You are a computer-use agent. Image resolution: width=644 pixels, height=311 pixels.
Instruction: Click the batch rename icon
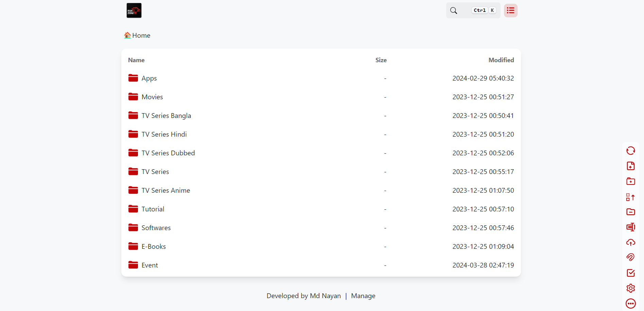(x=630, y=227)
